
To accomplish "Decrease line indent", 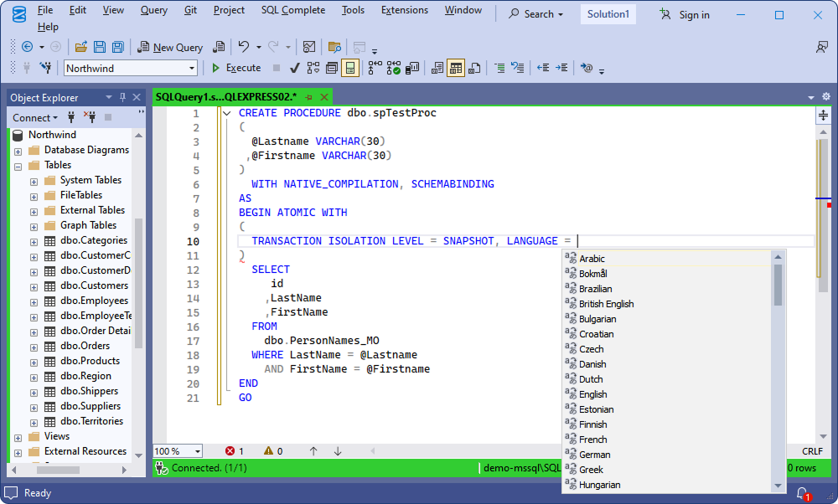I will coord(543,68).
